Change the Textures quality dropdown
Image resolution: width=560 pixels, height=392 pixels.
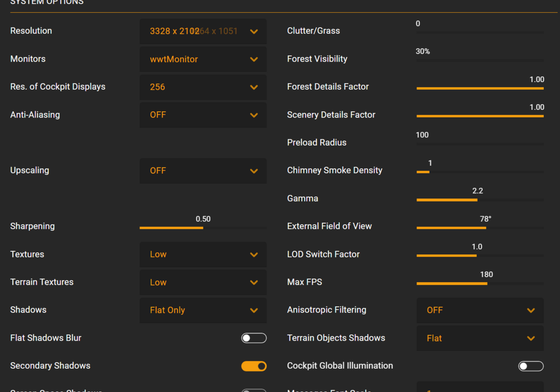(203, 254)
